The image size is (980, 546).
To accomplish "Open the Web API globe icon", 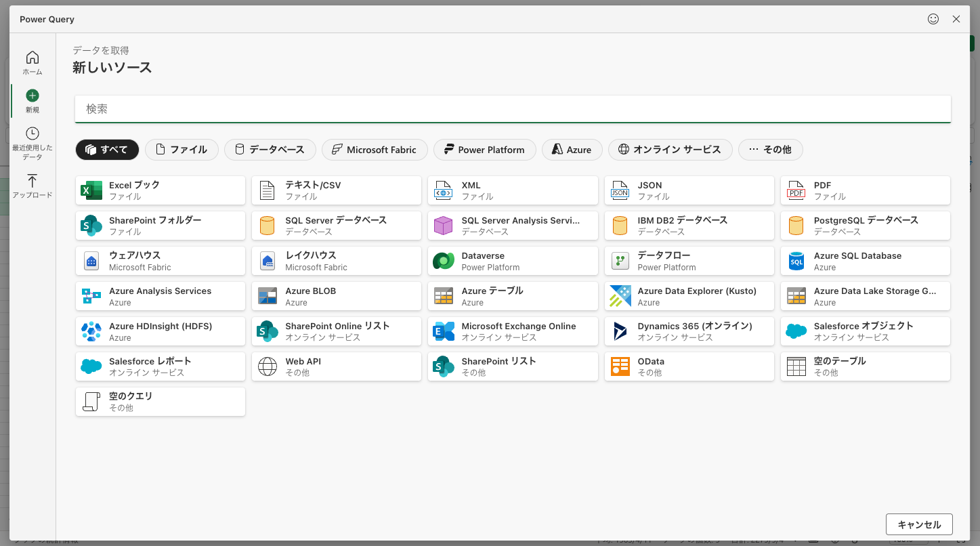I will coord(268,366).
